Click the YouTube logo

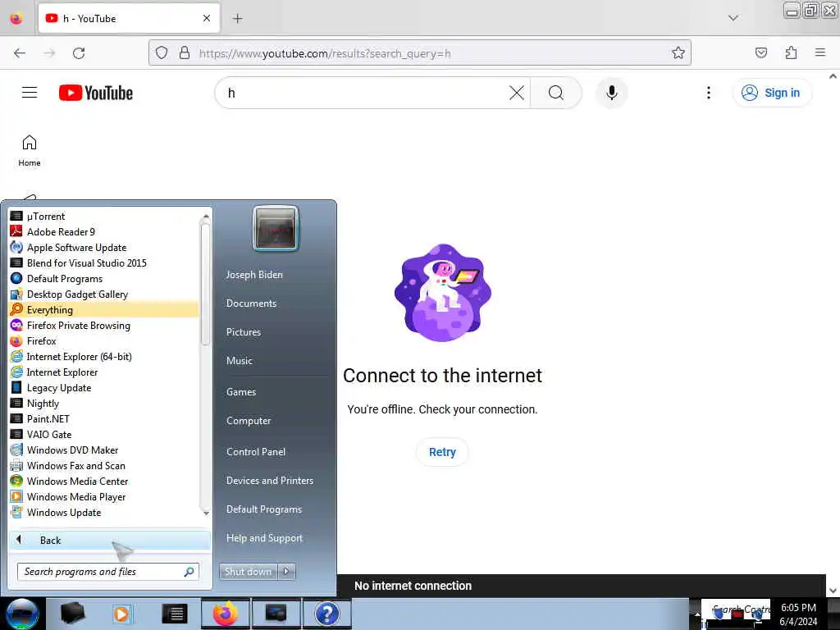click(x=96, y=93)
